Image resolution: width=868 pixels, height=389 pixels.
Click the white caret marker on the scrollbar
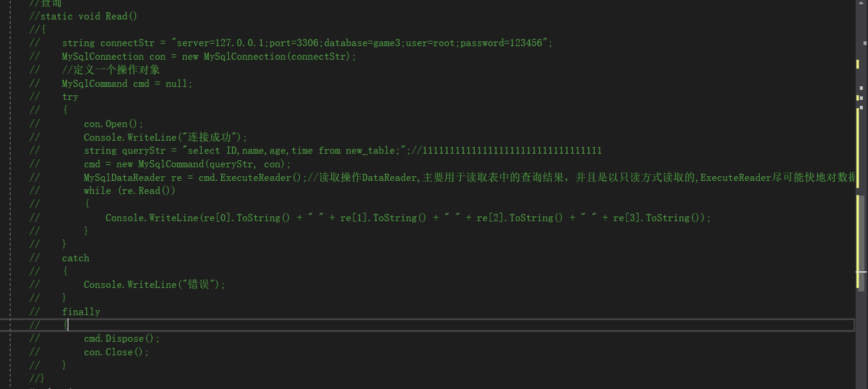pyautogui.click(x=861, y=271)
